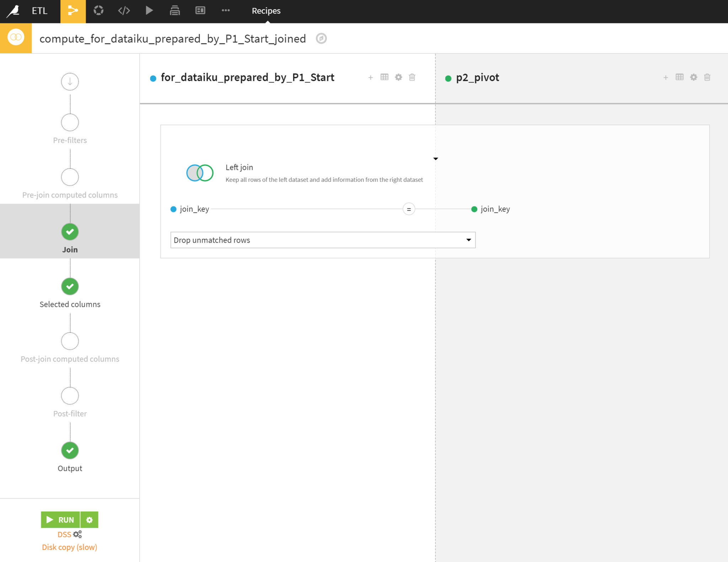Open the Flow icon in top bar
The height and width of the screenshot is (562, 728).
pyautogui.click(x=73, y=11)
